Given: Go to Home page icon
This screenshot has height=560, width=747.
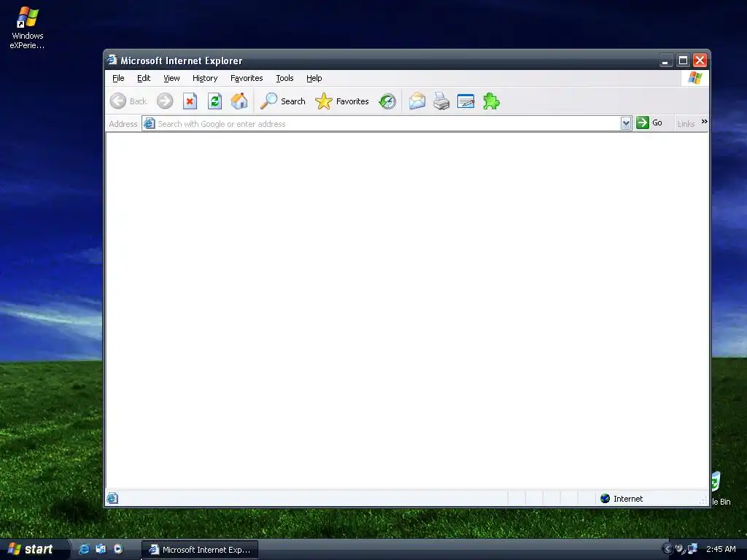Looking at the screenshot, I should pyautogui.click(x=239, y=101).
